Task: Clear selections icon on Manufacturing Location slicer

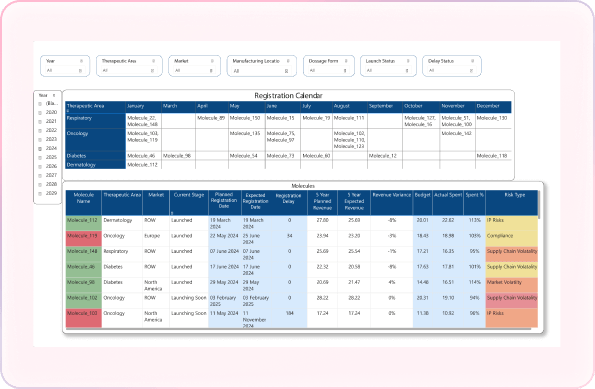Action: (x=288, y=61)
